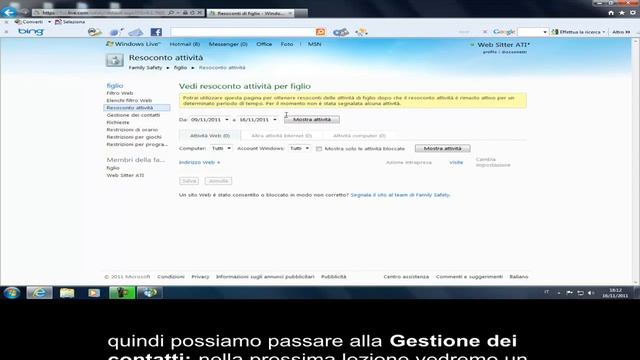
Task: Expand the Account Windows Tutti dropdown
Action: 300,149
